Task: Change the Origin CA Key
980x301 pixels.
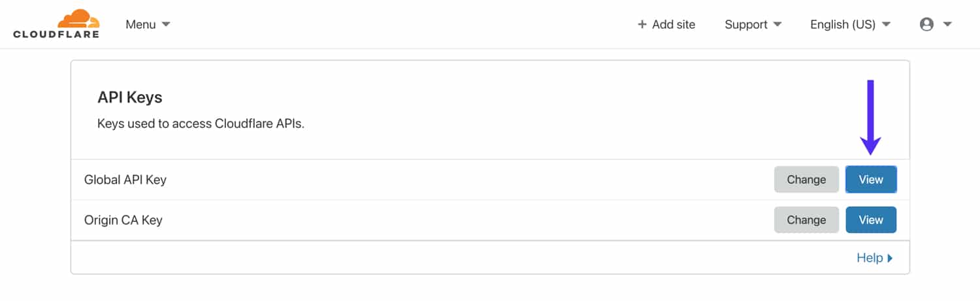Action: tap(806, 220)
